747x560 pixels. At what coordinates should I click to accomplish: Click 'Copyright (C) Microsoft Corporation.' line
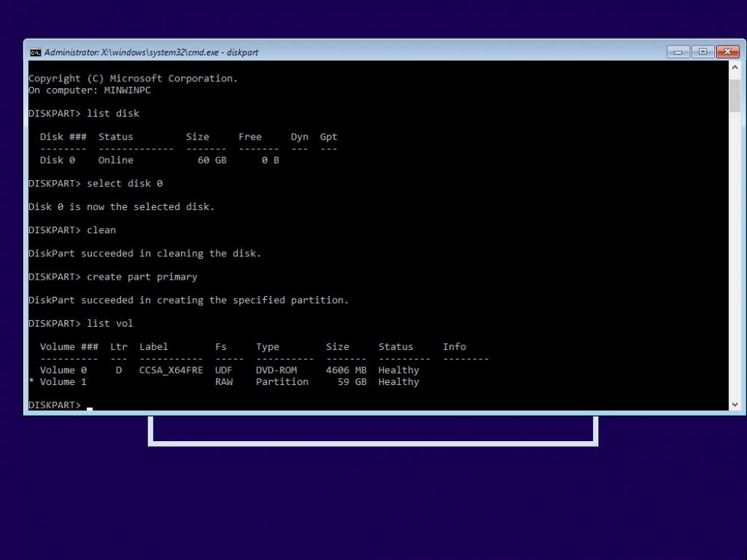[x=133, y=79]
